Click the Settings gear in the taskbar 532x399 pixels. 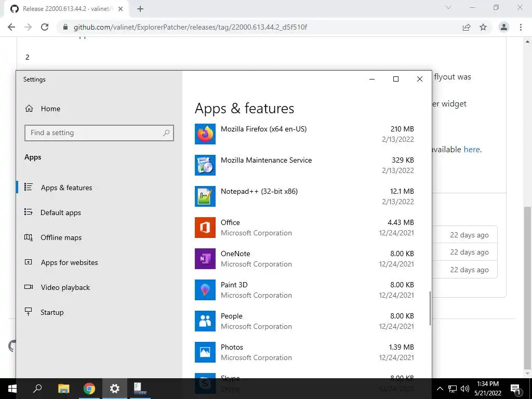(x=115, y=389)
